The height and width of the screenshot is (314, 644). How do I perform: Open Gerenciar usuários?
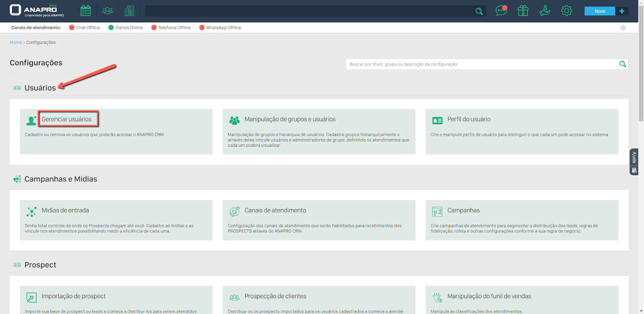(x=67, y=119)
